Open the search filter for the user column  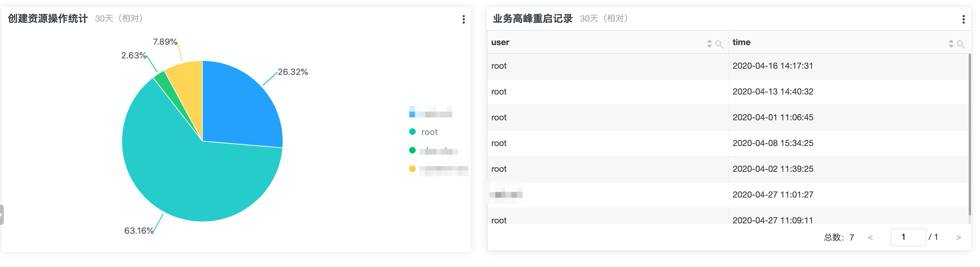tap(719, 44)
